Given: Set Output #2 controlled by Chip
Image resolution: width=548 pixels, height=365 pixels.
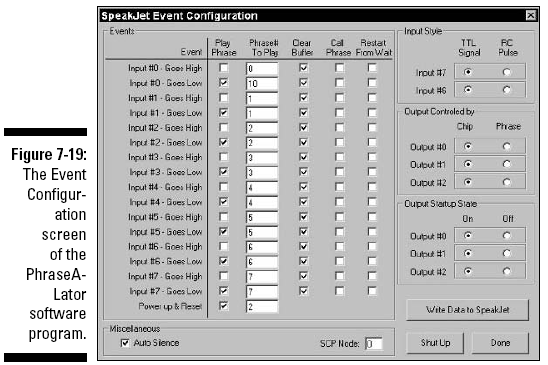Looking at the screenshot, I should (468, 182).
